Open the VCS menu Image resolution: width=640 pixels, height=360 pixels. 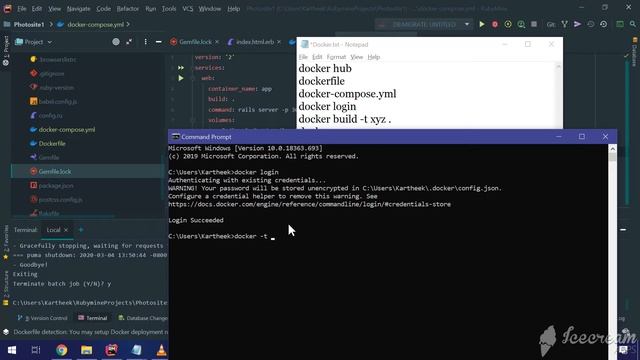pyautogui.click(x=187, y=9)
